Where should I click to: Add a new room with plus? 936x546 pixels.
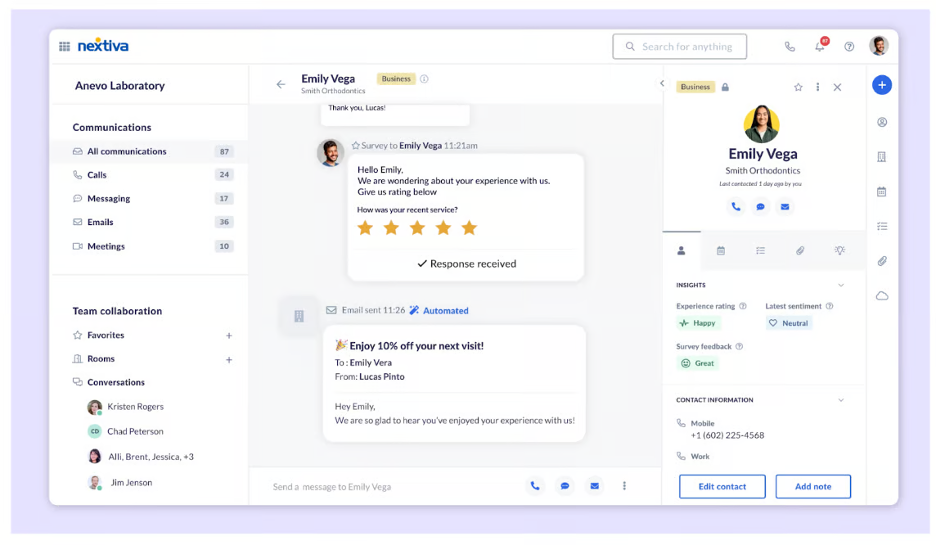(x=229, y=360)
